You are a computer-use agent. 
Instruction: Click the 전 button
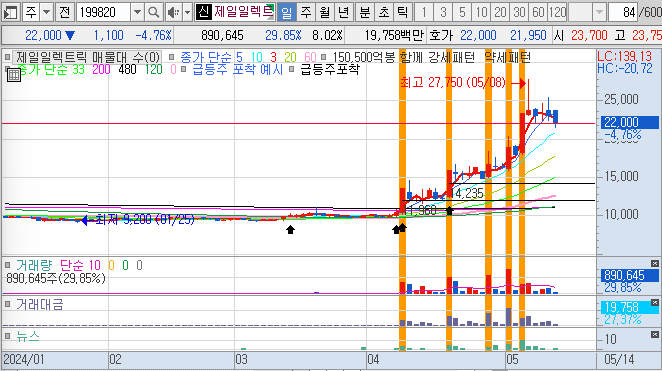pos(64,12)
